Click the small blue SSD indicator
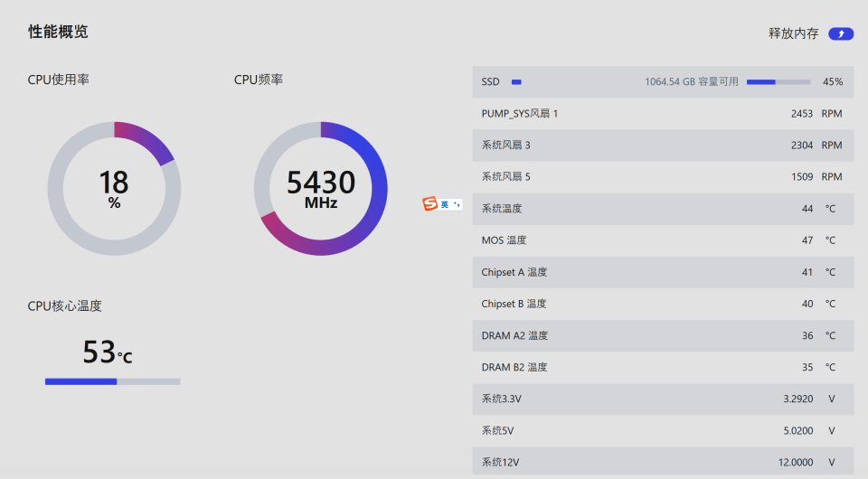The height and width of the screenshot is (479, 868). (x=516, y=82)
